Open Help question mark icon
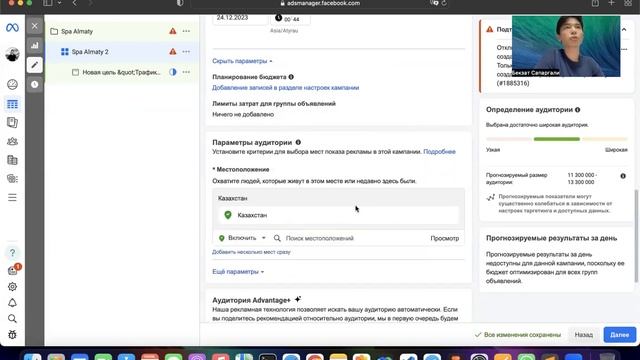640x360 pixels. tap(12, 253)
